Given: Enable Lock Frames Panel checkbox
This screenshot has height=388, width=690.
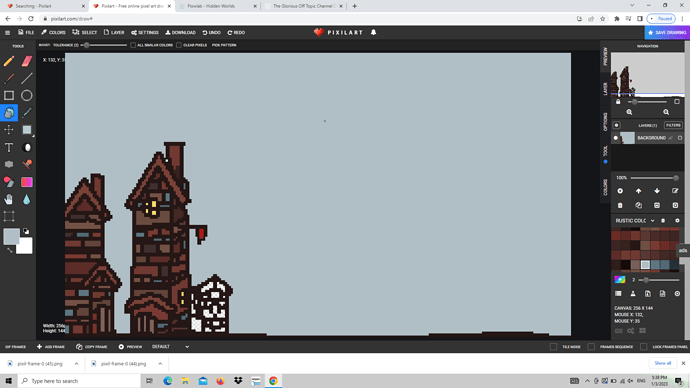Looking at the screenshot, I should click(643, 347).
